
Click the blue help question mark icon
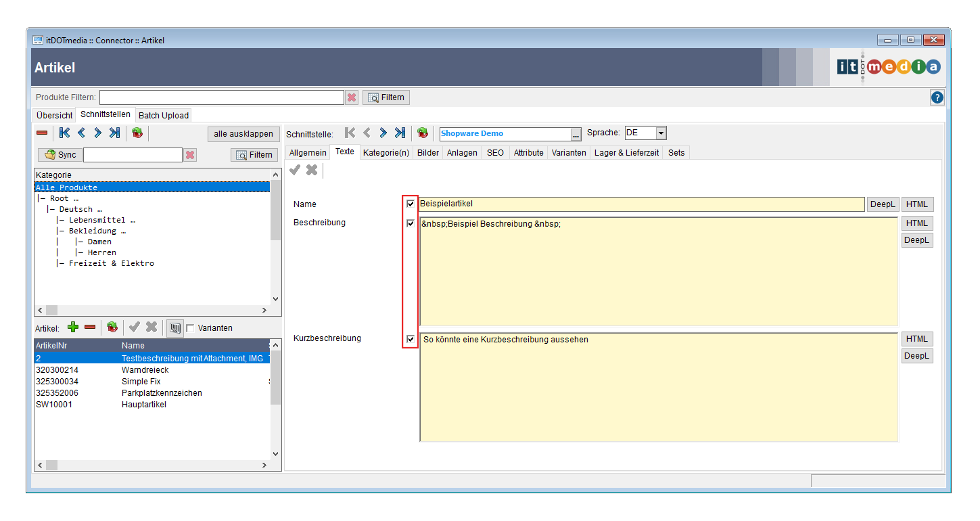pyautogui.click(x=937, y=97)
